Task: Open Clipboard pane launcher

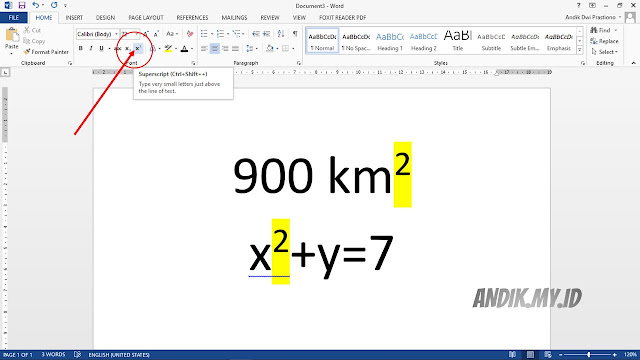Action: point(70,63)
